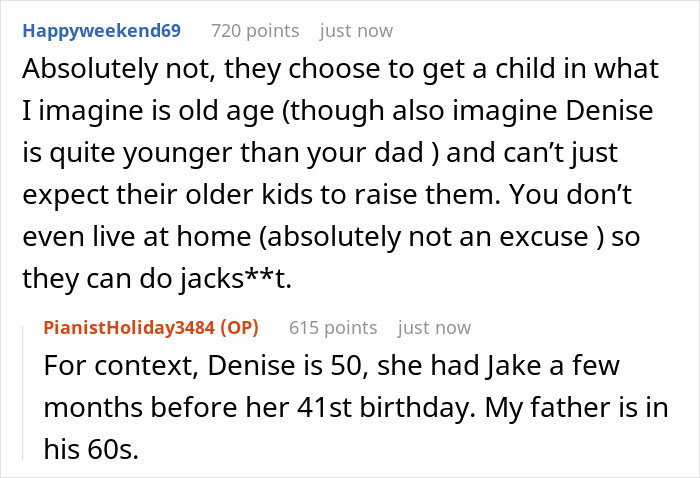Click the 615 points score
The height and width of the screenshot is (478, 700).
point(333,327)
